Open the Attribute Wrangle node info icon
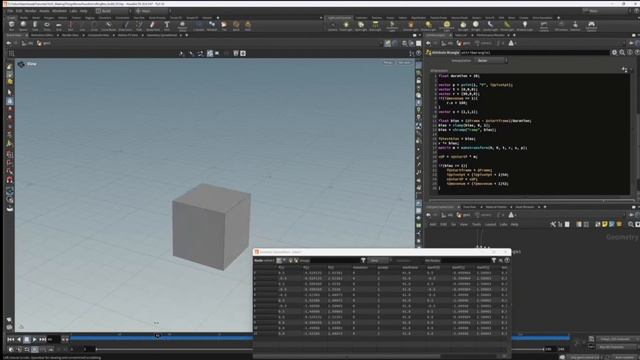Screen dimensions: 640x360 630,53
